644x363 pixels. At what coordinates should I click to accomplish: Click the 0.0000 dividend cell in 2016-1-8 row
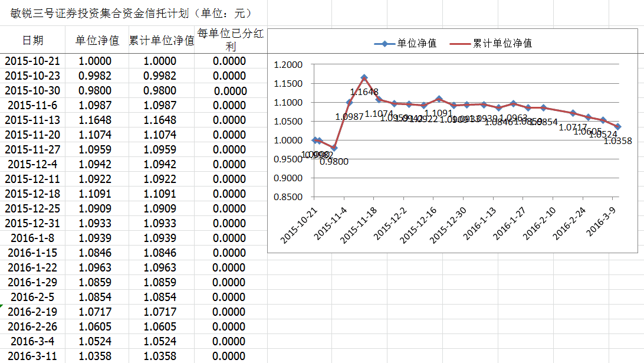click(x=230, y=238)
